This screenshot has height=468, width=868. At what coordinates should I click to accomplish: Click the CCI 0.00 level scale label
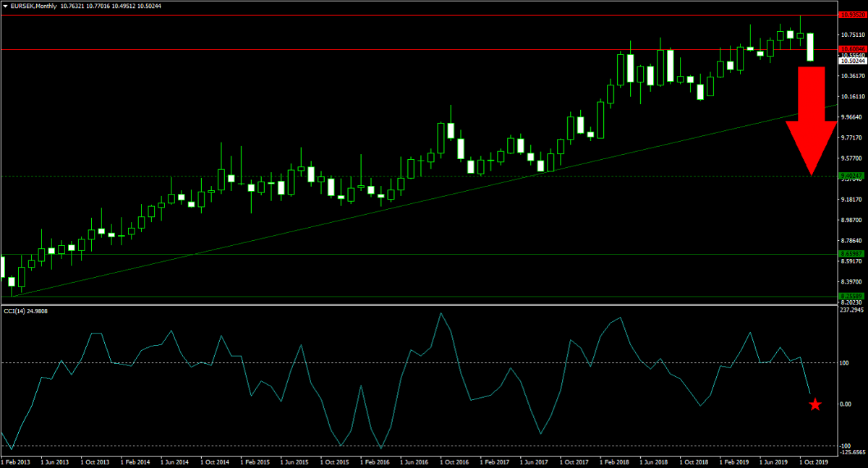tap(844, 404)
